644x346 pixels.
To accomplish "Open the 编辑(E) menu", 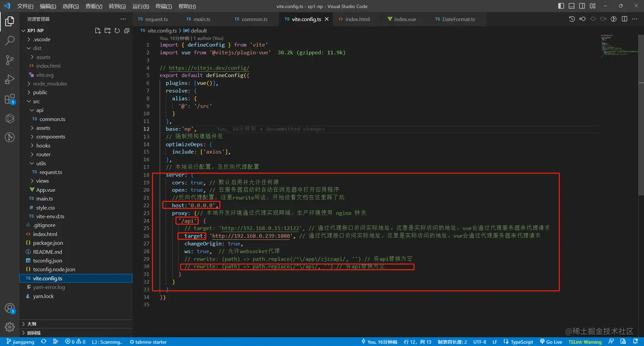I will [x=48, y=6].
